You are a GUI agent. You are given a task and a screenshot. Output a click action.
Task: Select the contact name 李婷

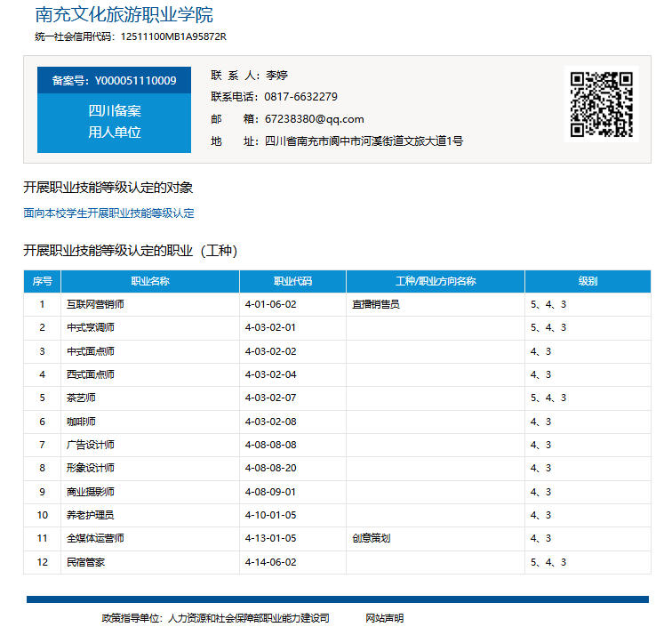276,76
